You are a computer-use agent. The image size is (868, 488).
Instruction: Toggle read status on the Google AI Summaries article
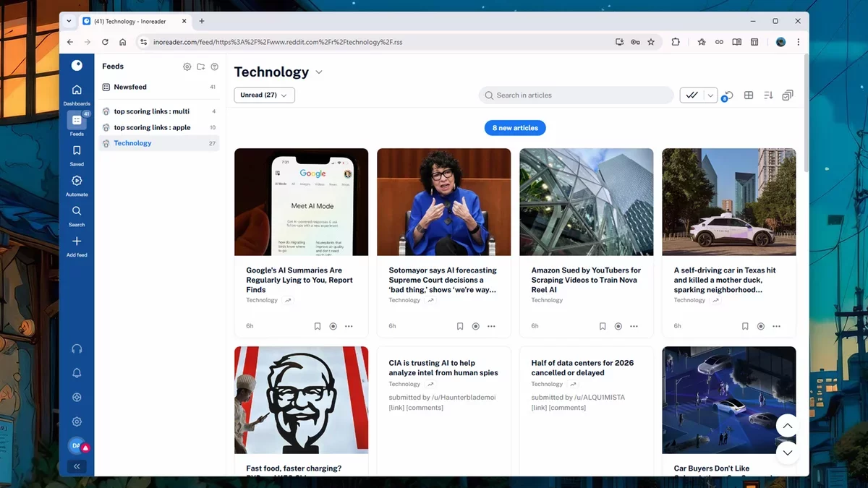[333, 326]
